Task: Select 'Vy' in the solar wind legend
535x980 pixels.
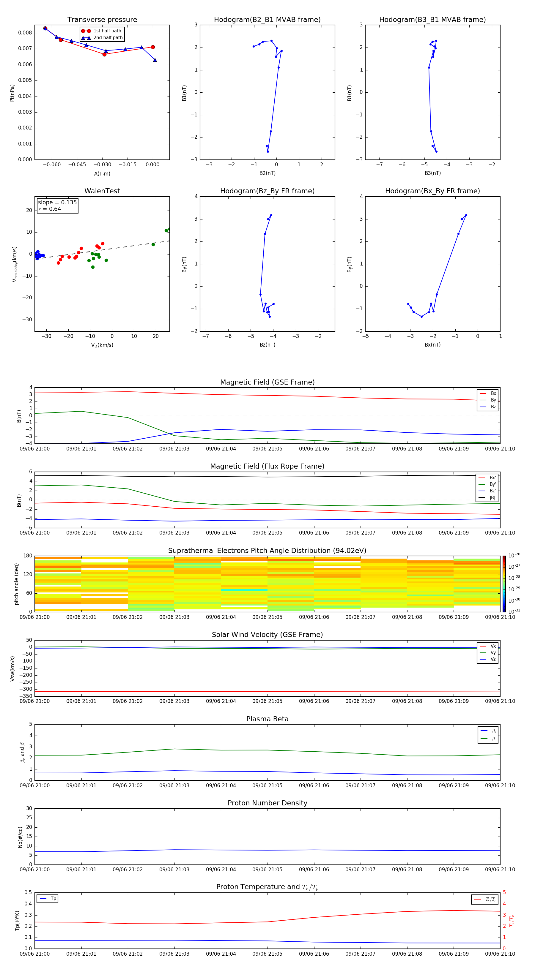Action: pos(488,653)
